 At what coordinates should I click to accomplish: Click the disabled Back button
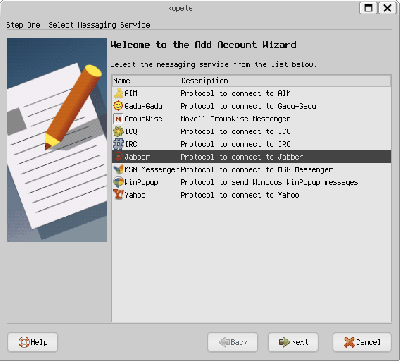tap(232, 342)
